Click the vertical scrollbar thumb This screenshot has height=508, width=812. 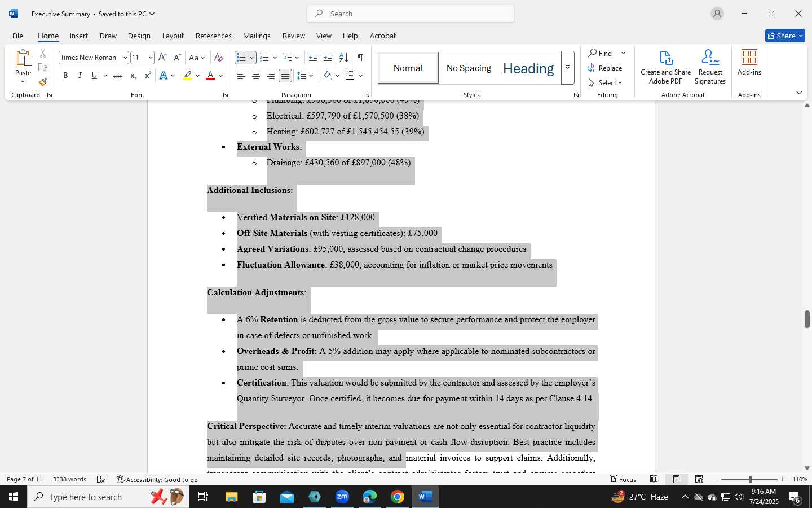[x=807, y=319]
